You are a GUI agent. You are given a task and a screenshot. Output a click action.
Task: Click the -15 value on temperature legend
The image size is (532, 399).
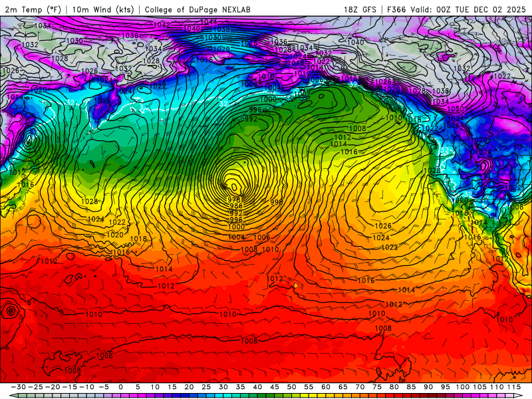coord(70,387)
